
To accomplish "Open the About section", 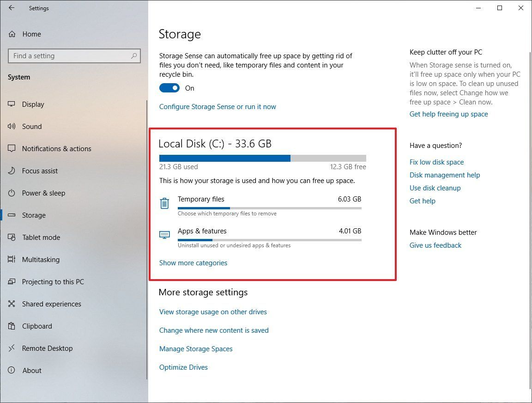I will click(11, 370).
